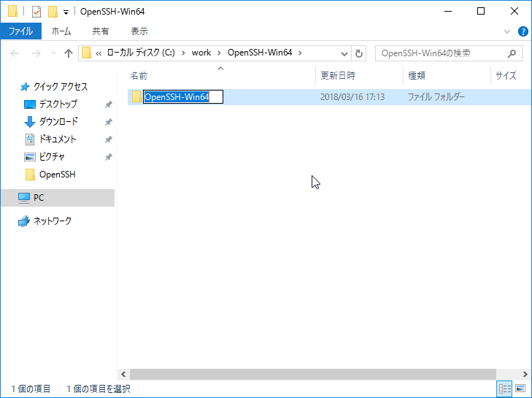
Task: Open Customize Quick Access Toolbar dropdown
Action: tap(66, 12)
